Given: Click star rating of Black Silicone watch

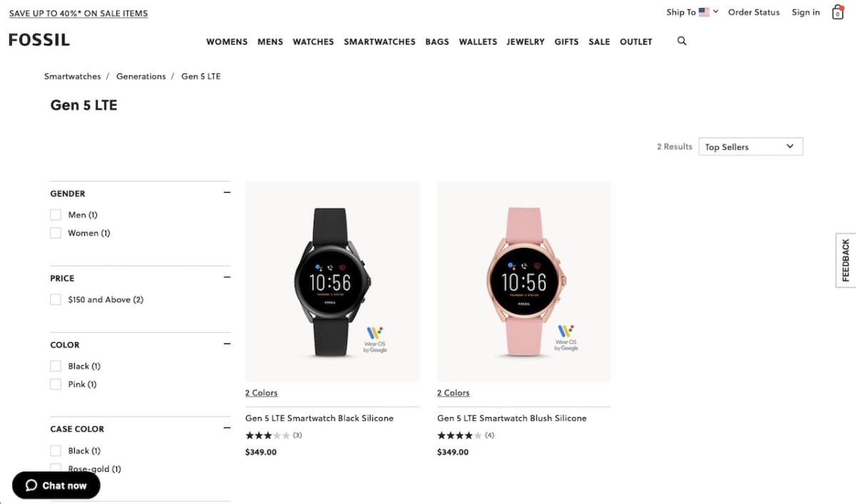Looking at the screenshot, I should (x=268, y=435).
